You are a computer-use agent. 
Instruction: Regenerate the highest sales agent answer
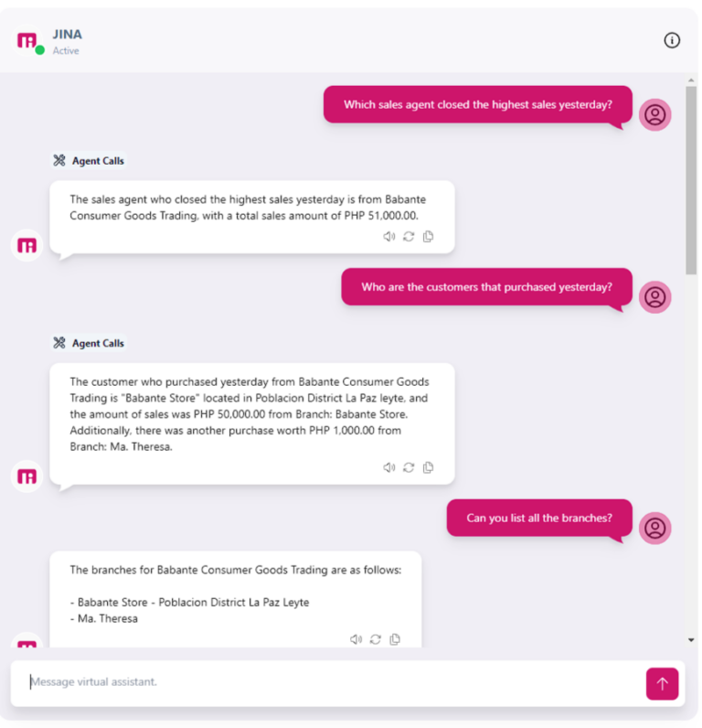click(x=409, y=237)
